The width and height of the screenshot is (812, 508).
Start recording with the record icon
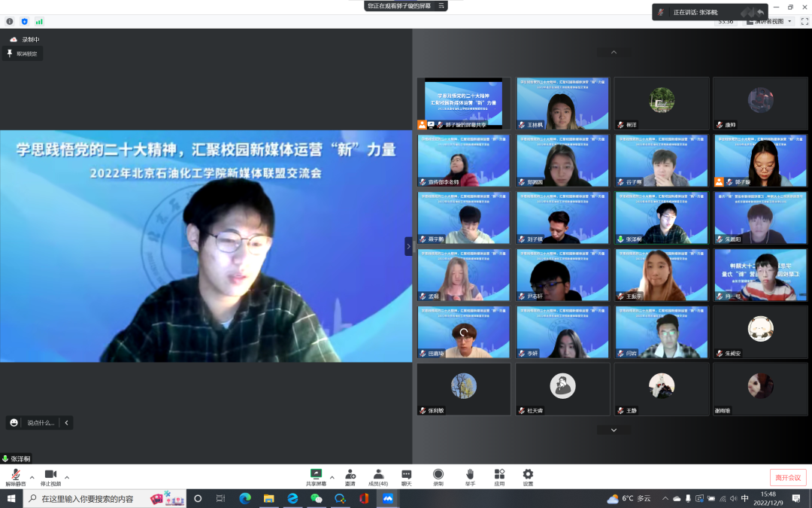[438, 474]
